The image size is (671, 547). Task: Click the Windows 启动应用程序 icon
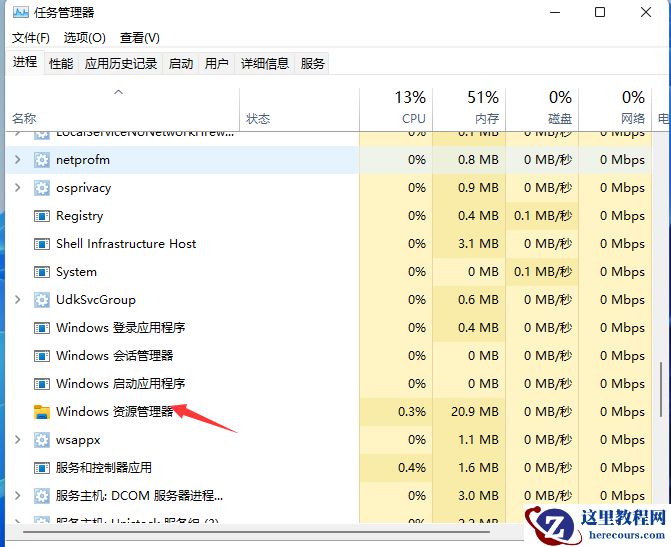pos(42,384)
